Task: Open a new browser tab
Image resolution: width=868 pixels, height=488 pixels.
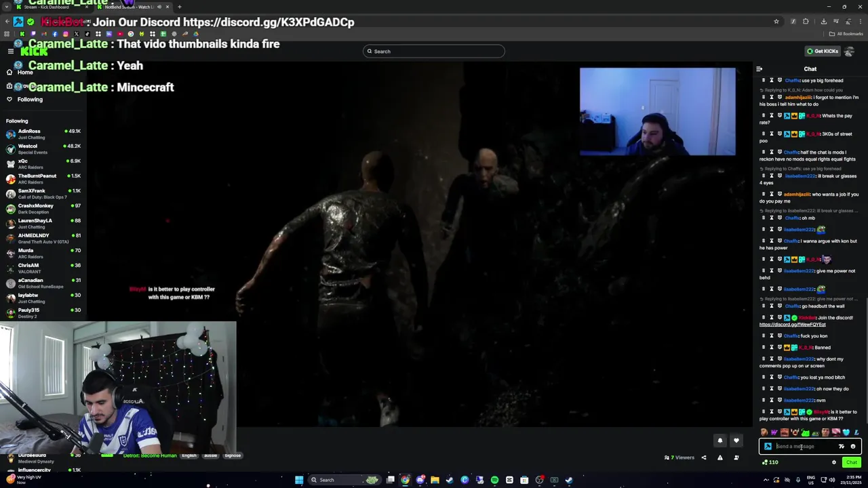Action: [x=179, y=7]
